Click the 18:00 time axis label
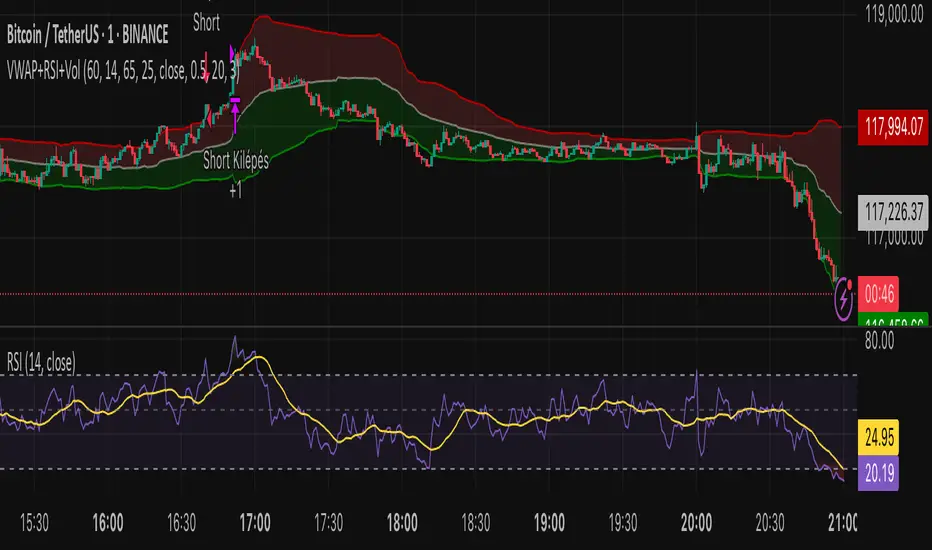The width and height of the screenshot is (932, 550). [x=402, y=523]
